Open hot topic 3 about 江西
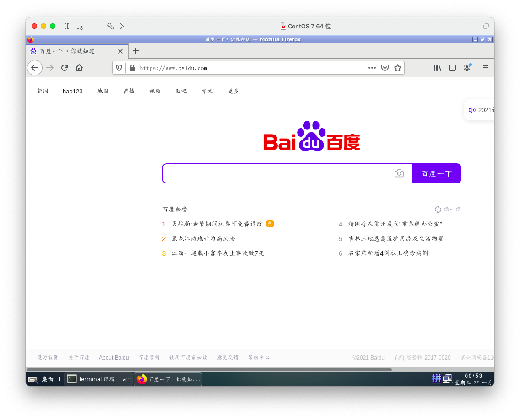 pos(218,253)
